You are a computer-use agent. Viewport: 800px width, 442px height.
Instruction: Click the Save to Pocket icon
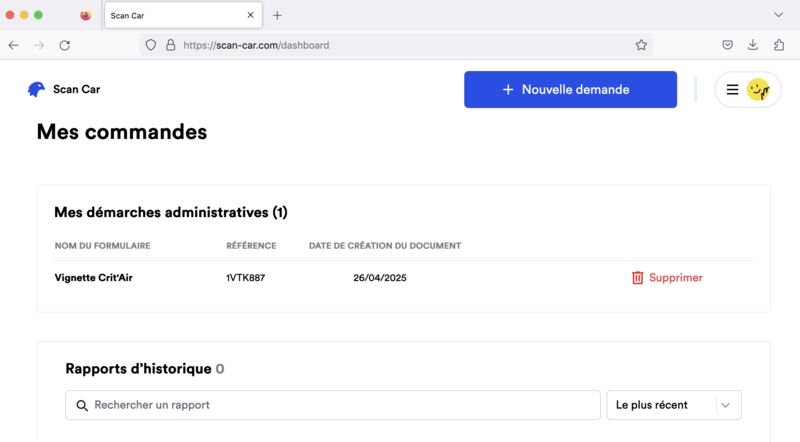coord(728,45)
